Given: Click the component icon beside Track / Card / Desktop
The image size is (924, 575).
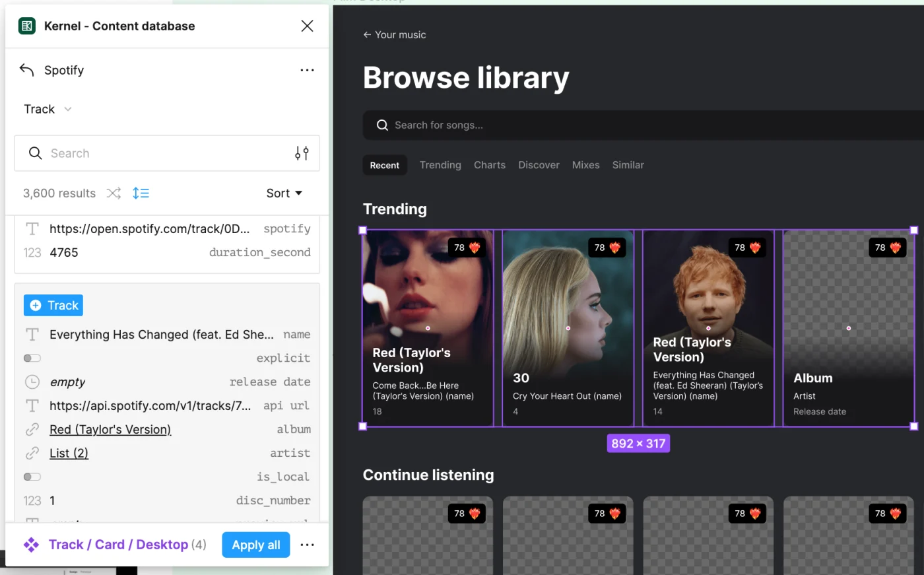Looking at the screenshot, I should click(x=31, y=545).
